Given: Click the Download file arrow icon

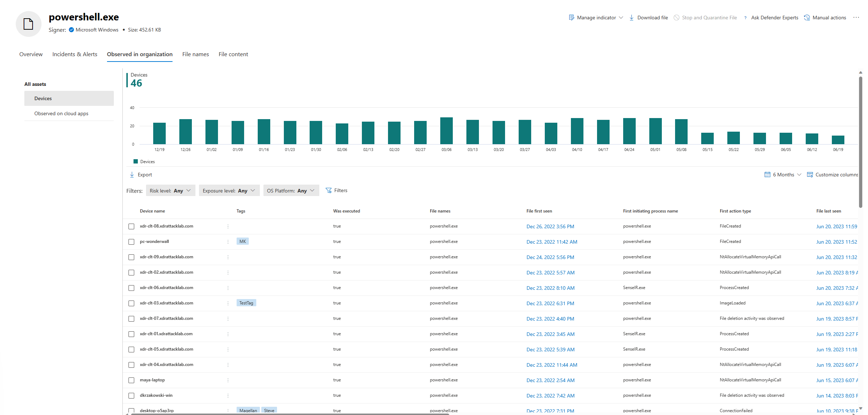Looking at the screenshot, I should 631,18.
